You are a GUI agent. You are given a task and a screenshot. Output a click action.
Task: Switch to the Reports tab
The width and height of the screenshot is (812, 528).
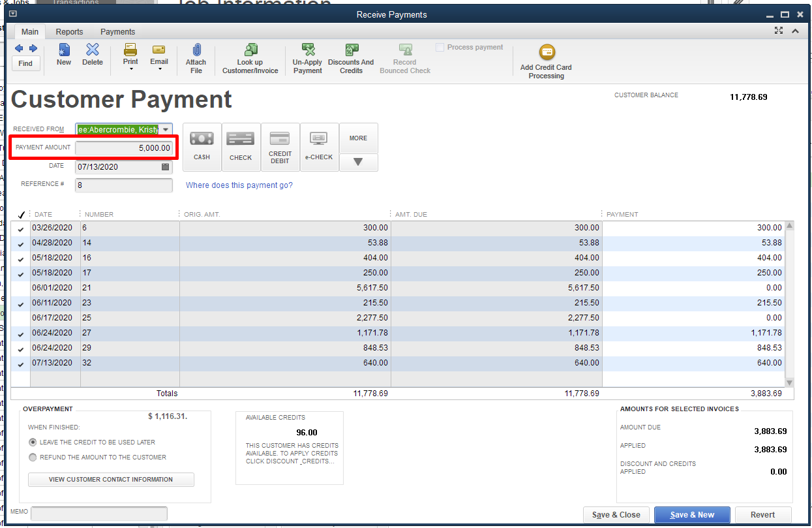tap(69, 32)
